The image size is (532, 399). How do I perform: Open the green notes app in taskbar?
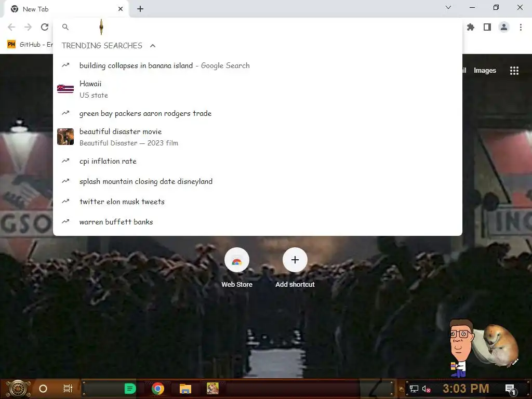tap(130, 389)
